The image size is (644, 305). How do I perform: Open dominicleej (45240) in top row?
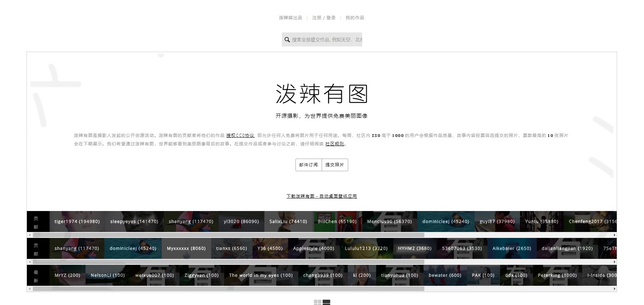(446, 222)
